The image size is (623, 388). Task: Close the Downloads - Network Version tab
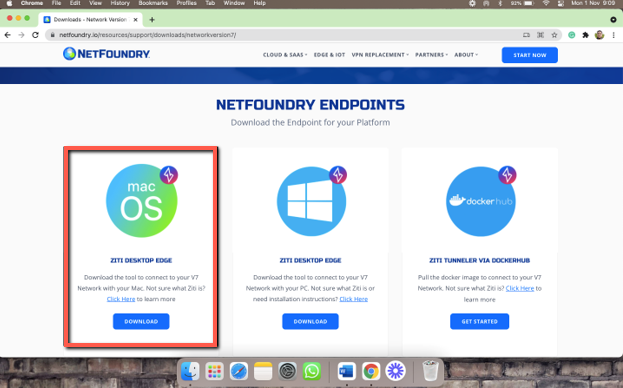pos(135,19)
